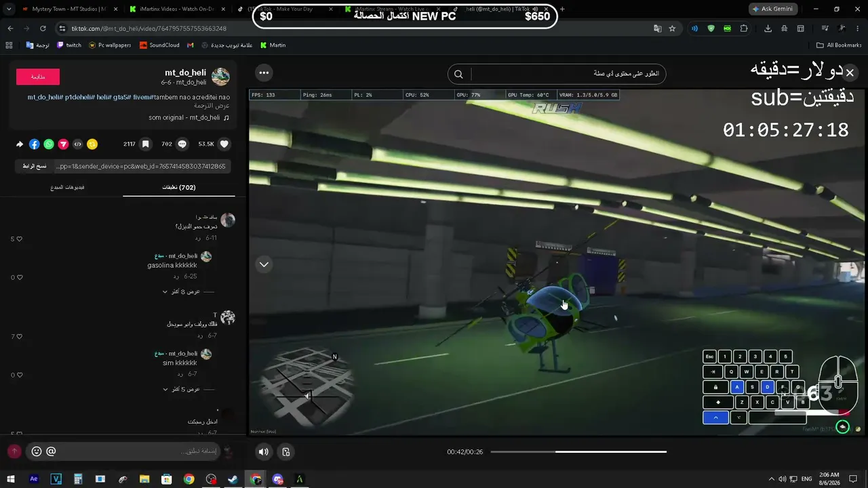Screen dimensions: 868x488
Task: Open the emoji picker in comment box
Action: click(37, 451)
